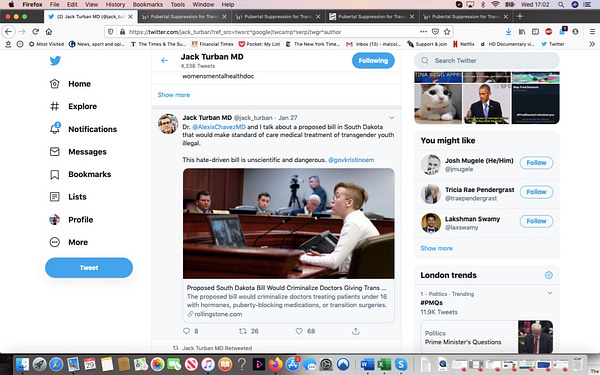The width and height of the screenshot is (600, 375).
Task: Click the Twitter bird logo
Action: tap(55, 61)
